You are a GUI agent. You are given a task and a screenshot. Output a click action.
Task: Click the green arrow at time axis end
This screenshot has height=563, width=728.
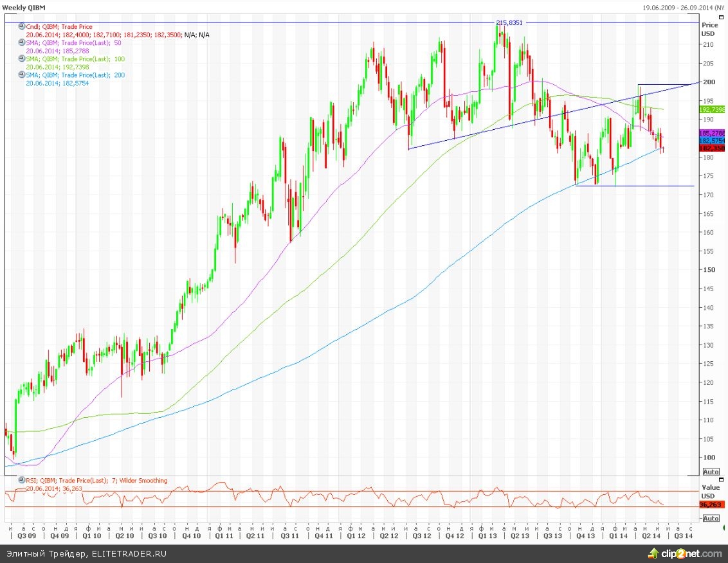(x=725, y=528)
